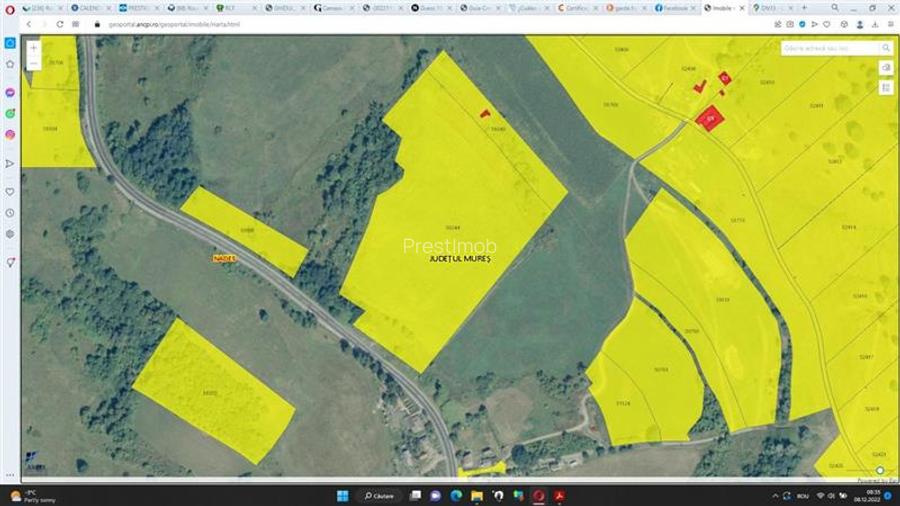Open bookmarks heart icon in sidebar

tap(10, 192)
